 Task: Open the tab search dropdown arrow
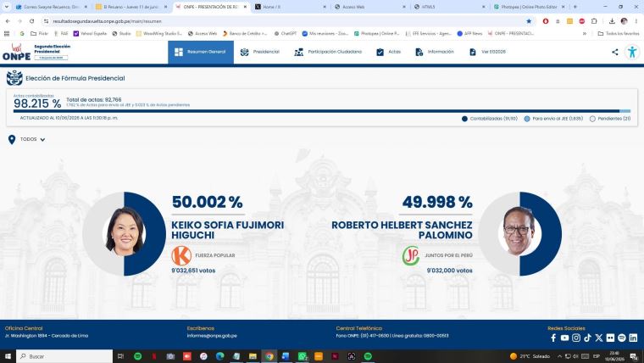6,7
